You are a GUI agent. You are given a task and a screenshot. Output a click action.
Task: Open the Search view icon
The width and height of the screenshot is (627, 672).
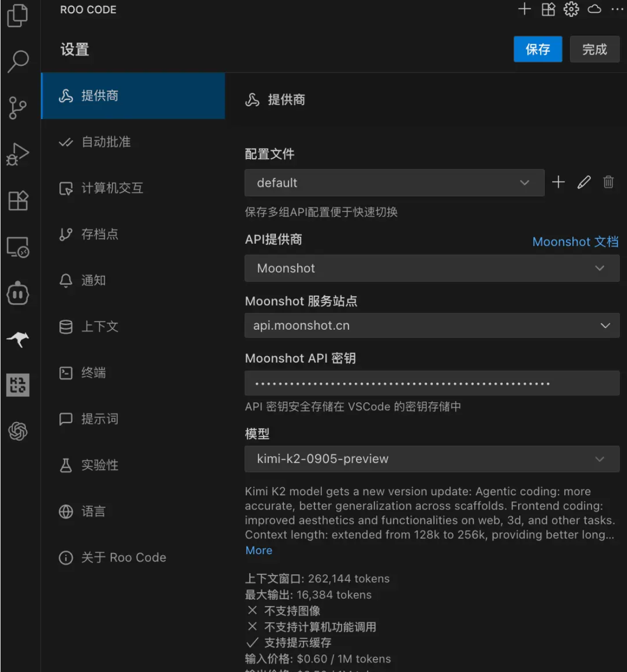click(x=18, y=61)
